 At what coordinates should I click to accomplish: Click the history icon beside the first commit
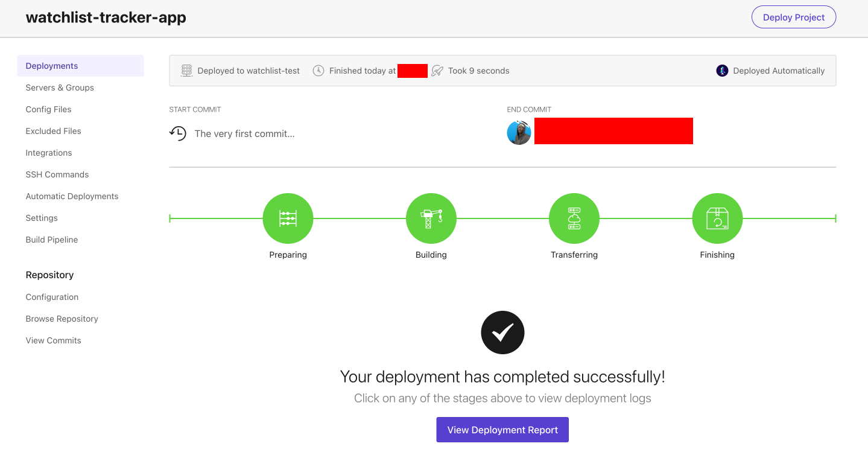177,133
